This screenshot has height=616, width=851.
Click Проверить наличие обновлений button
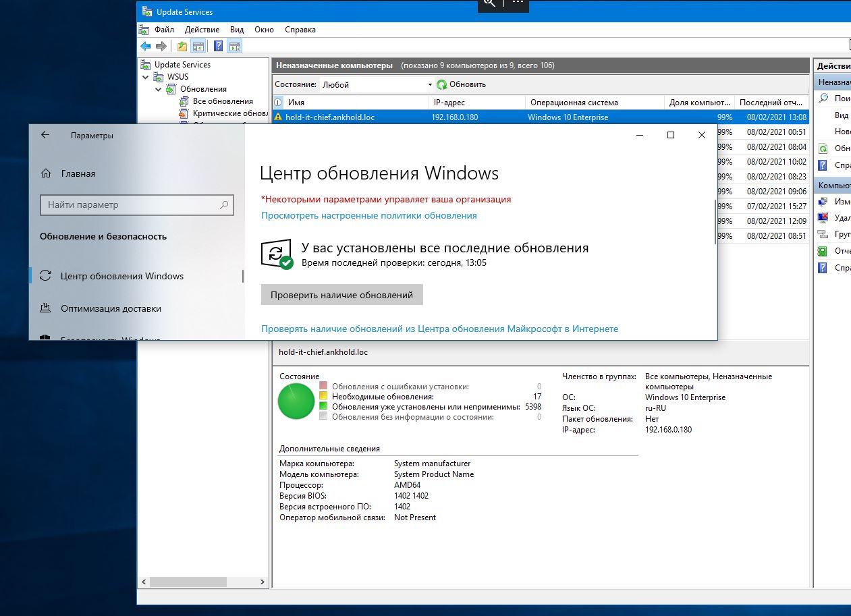click(341, 295)
